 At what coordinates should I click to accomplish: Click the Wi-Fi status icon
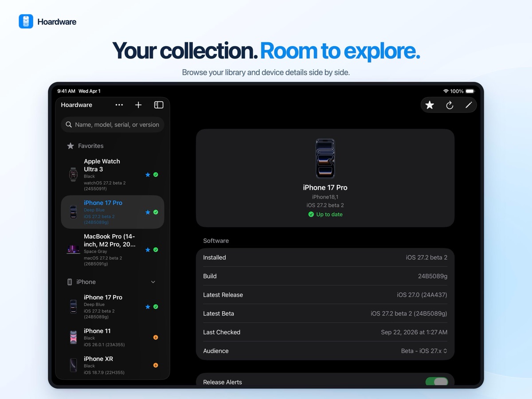(446, 91)
